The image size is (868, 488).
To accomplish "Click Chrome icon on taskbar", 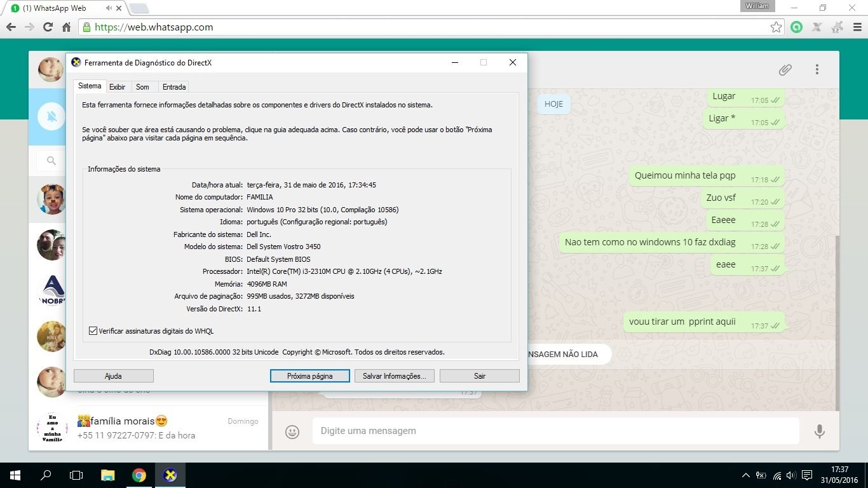I will point(139,475).
